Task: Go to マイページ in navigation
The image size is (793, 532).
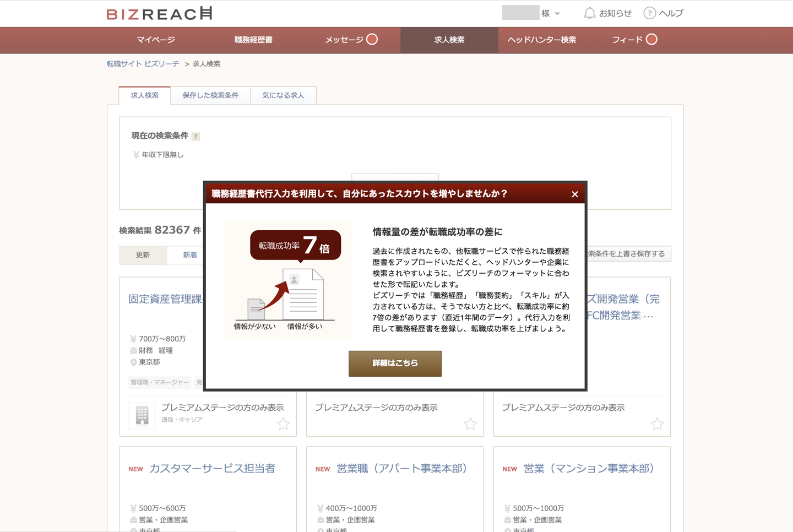Action: (x=156, y=40)
